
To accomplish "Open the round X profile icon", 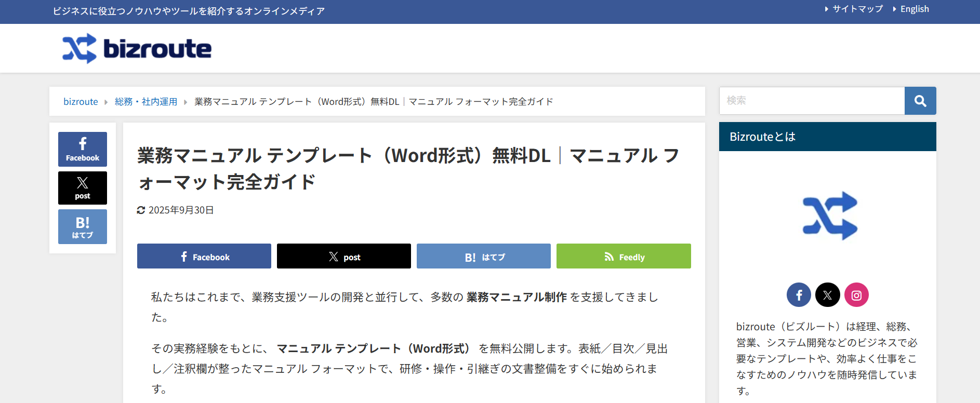I will pyautogui.click(x=827, y=295).
